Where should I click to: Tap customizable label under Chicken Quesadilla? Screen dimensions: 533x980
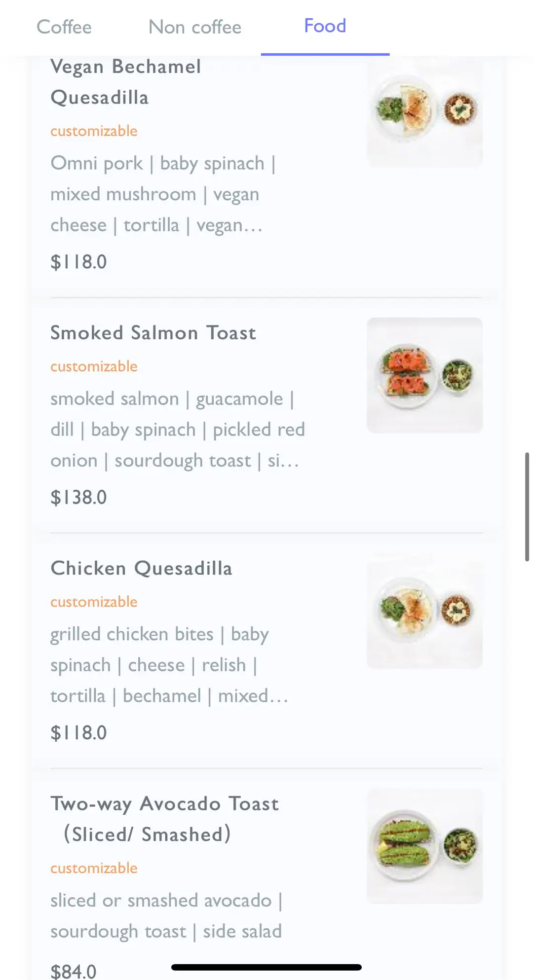94,602
